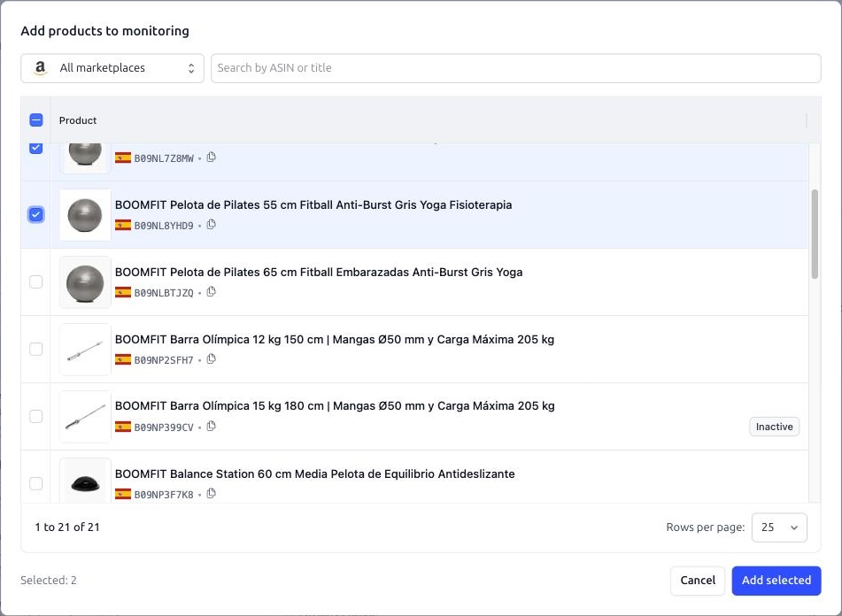842x616 pixels.
Task: Copy ASIN B09NL7Z8MW with copy icon
Action: (211, 158)
